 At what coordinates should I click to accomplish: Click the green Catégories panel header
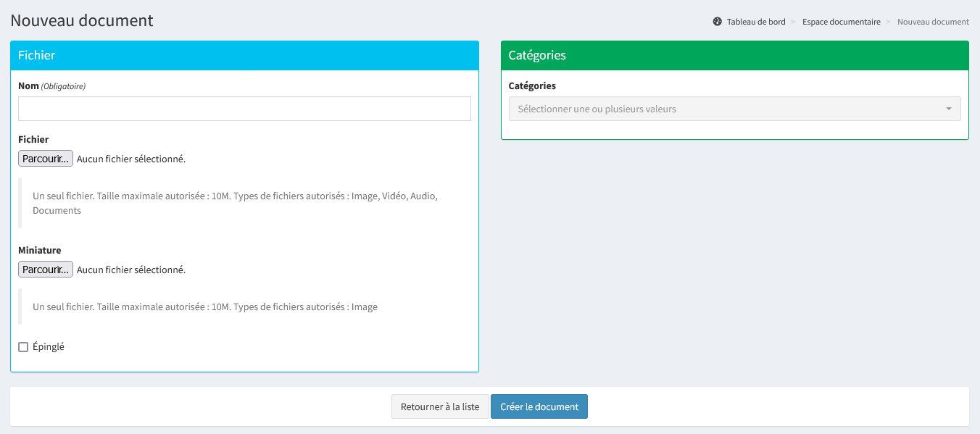(x=734, y=55)
